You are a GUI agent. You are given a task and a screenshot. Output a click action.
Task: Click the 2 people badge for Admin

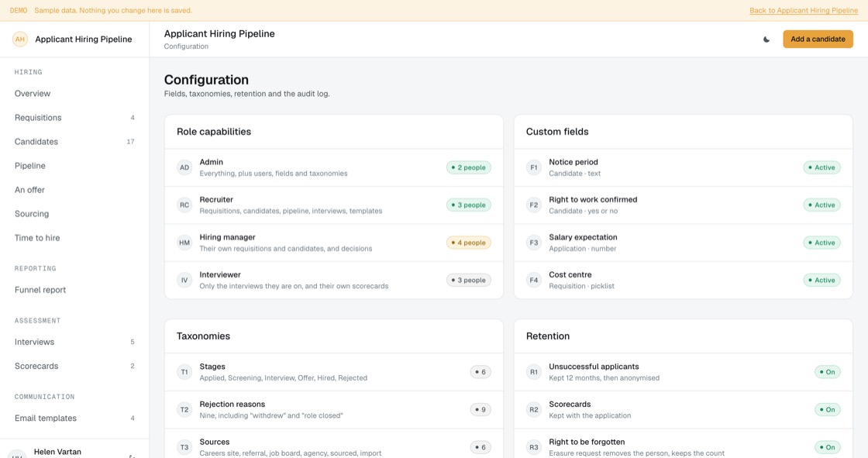click(468, 167)
